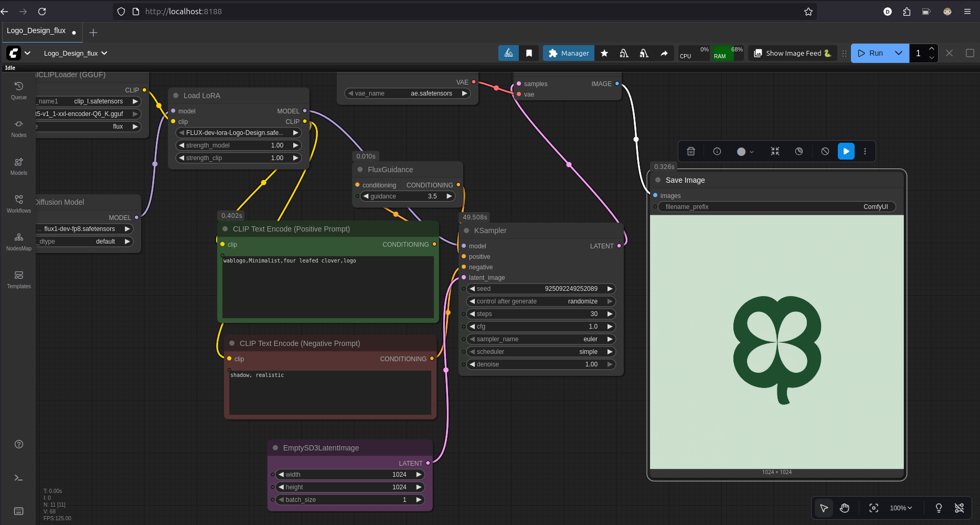Open the Node library sidebar panel
The image size is (980, 525).
[18, 128]
